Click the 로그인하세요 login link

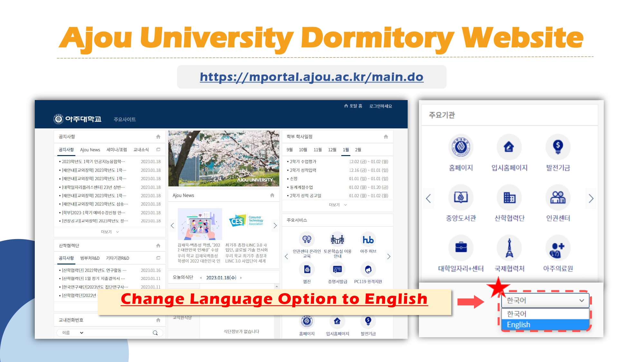(381, 106)
